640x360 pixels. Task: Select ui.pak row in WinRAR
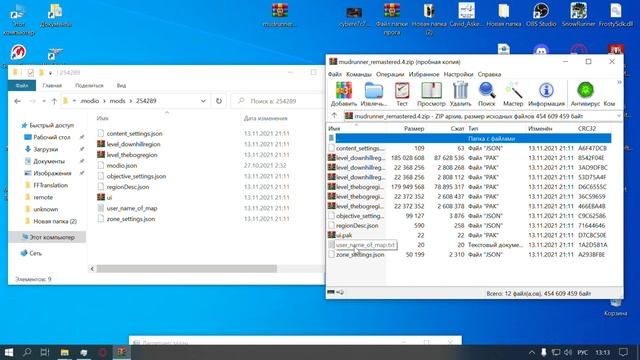pos(469,235)
